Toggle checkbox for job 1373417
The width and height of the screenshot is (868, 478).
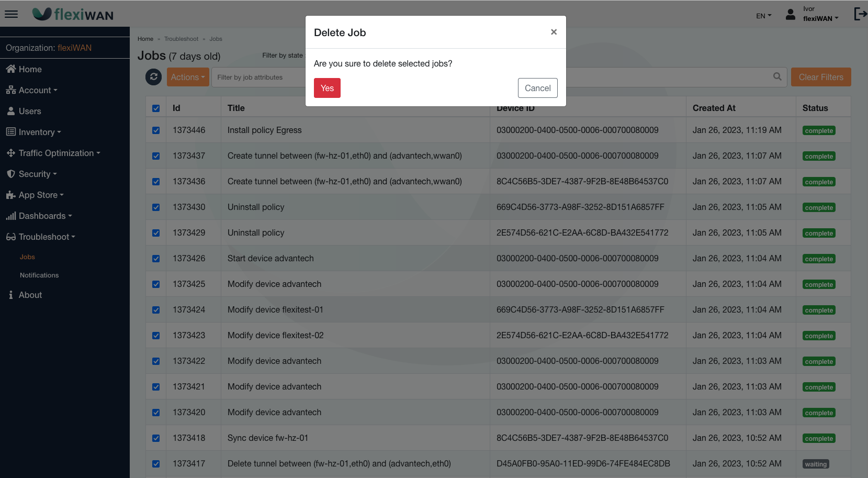[156, 464]
